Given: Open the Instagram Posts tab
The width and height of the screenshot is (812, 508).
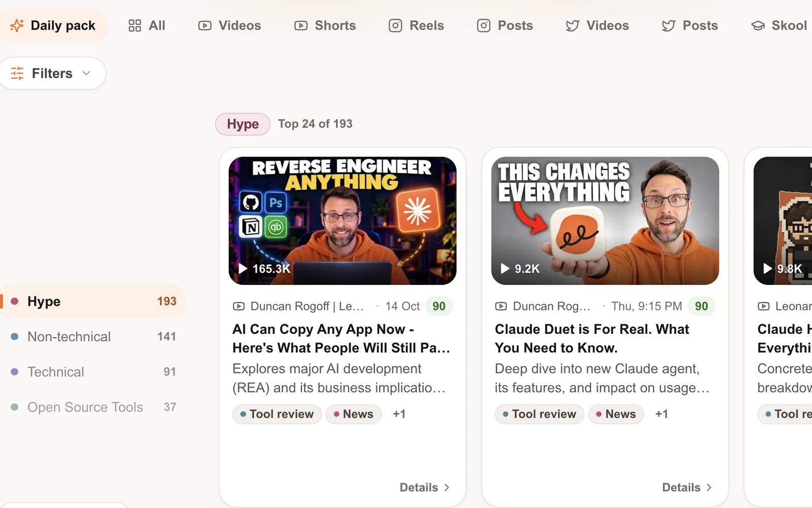Looking at the screenshot, I should click(x=505, y=25).
